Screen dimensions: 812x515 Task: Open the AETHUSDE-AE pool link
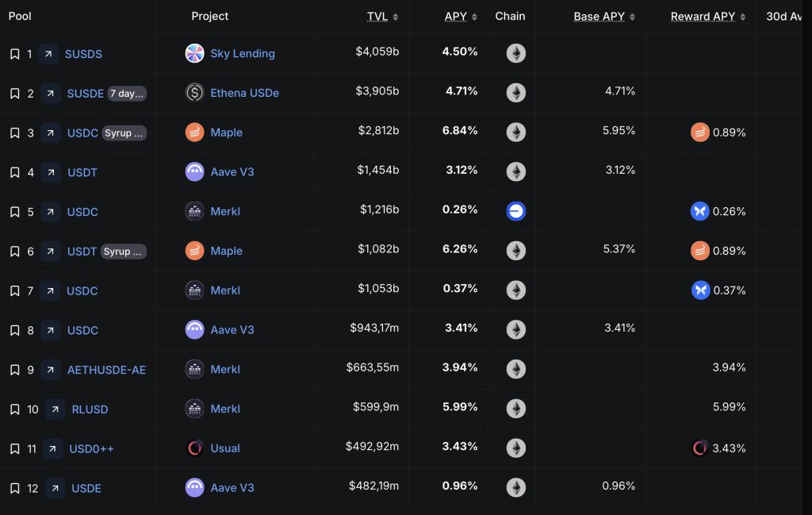click(106, 370)
